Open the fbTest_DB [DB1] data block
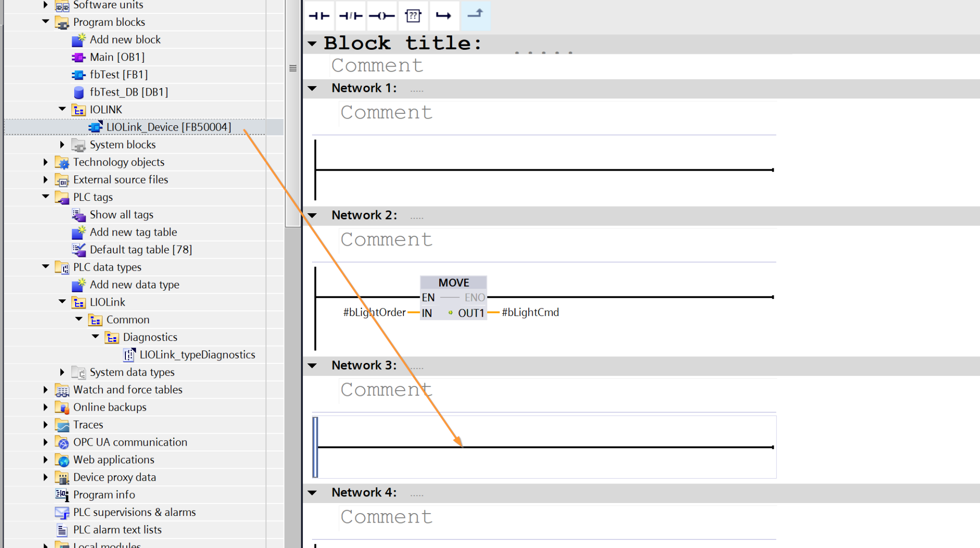The image size is (980, 548). (129, 92)
